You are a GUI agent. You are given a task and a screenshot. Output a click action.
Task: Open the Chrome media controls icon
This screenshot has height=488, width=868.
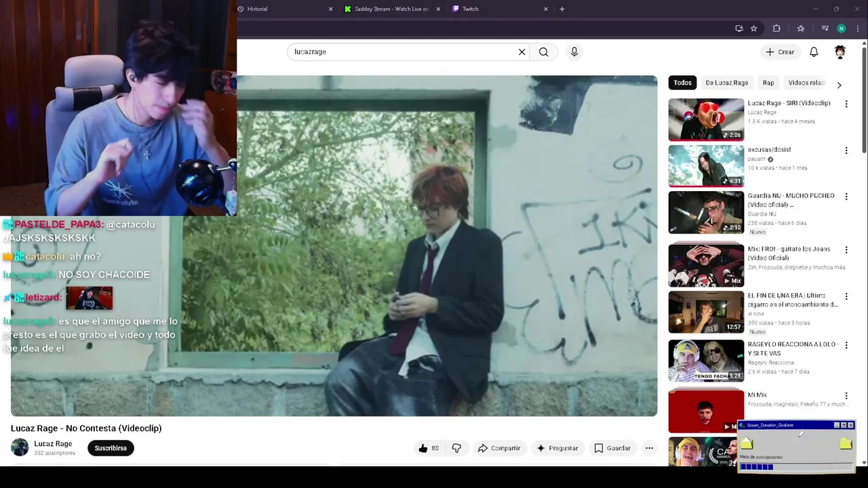tap(825, 28)
